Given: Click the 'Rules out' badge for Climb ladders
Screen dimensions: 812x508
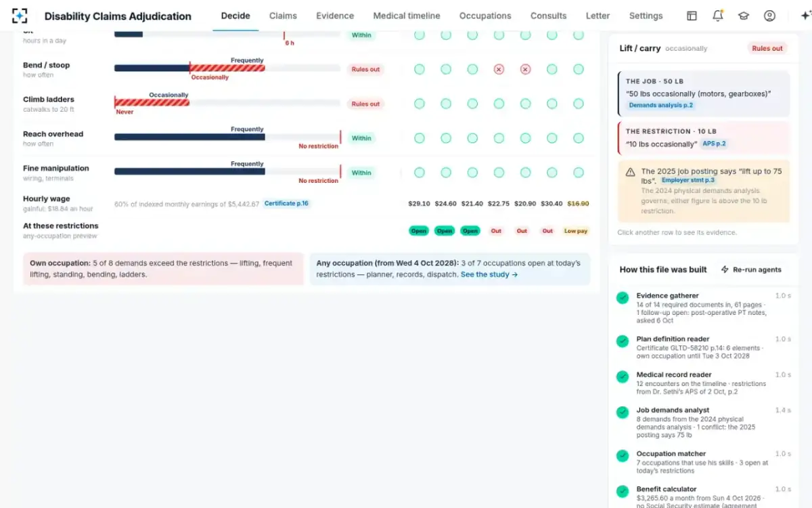Looking at the screenshot, I should [365, 104].
